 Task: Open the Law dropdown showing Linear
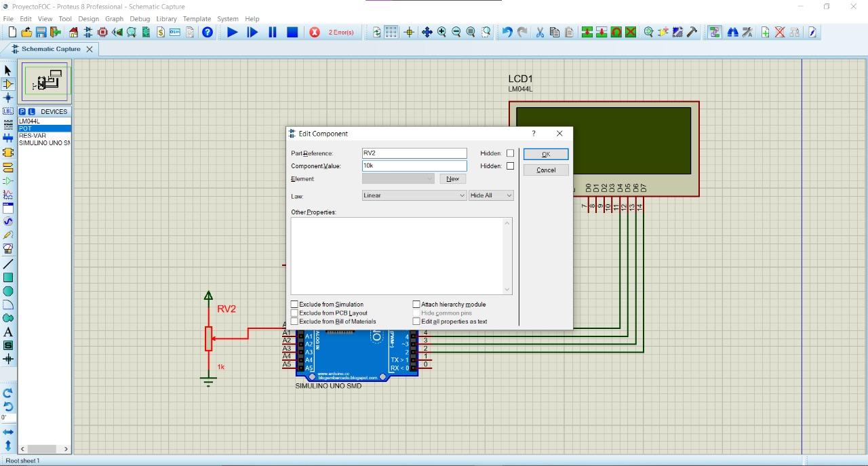(x=414, y=195)
